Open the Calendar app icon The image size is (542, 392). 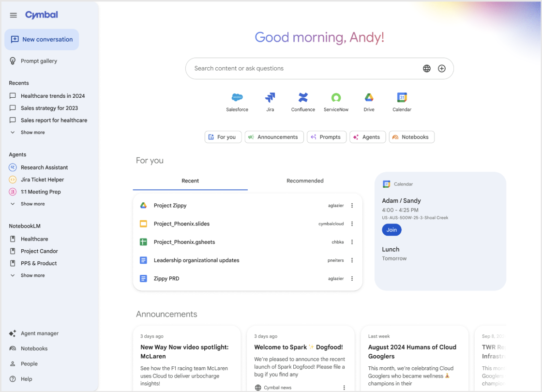pos(402,97)
